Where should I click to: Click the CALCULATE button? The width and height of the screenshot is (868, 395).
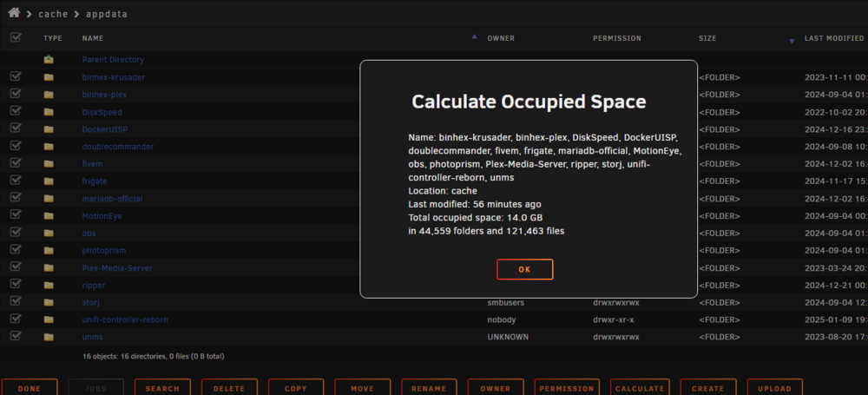point(640,388)
